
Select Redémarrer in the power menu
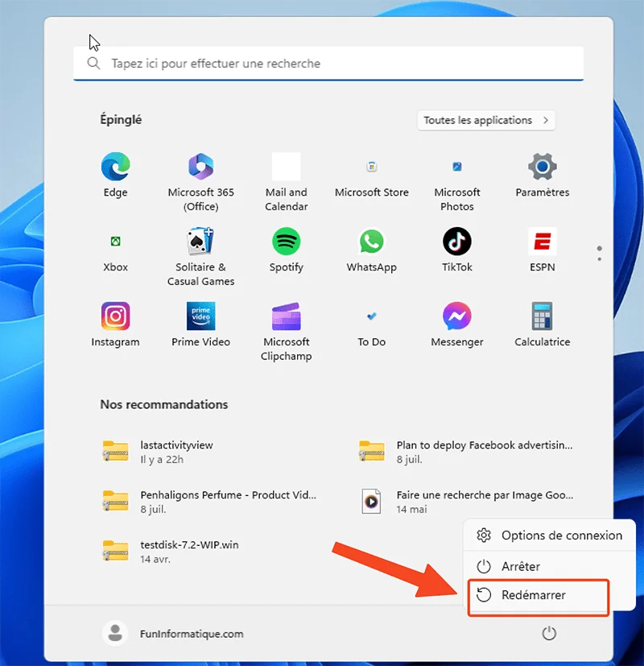click(538, 595)
